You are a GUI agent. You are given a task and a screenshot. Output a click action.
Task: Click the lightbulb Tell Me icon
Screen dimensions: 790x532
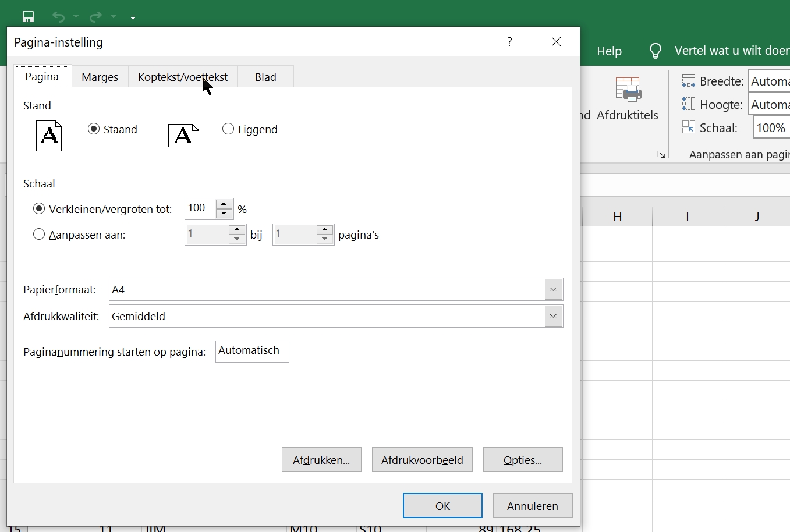(x=656, y=51)
